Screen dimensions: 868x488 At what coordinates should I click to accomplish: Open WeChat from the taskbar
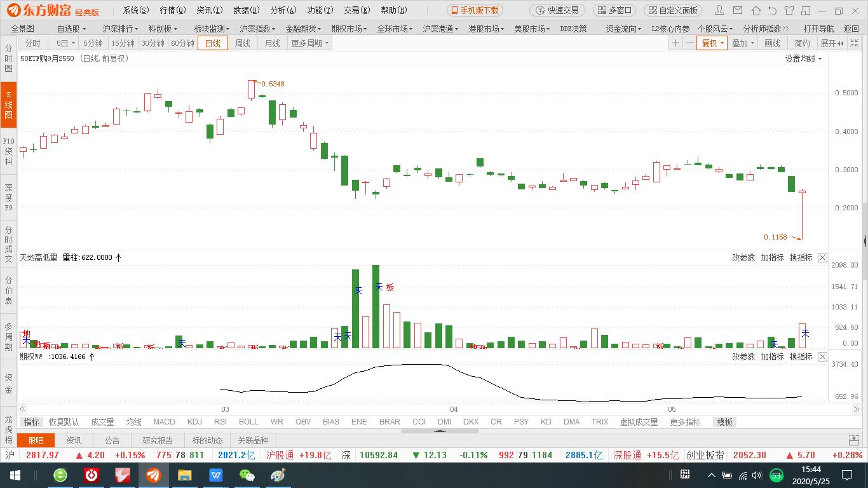click(x=247, y=474)
